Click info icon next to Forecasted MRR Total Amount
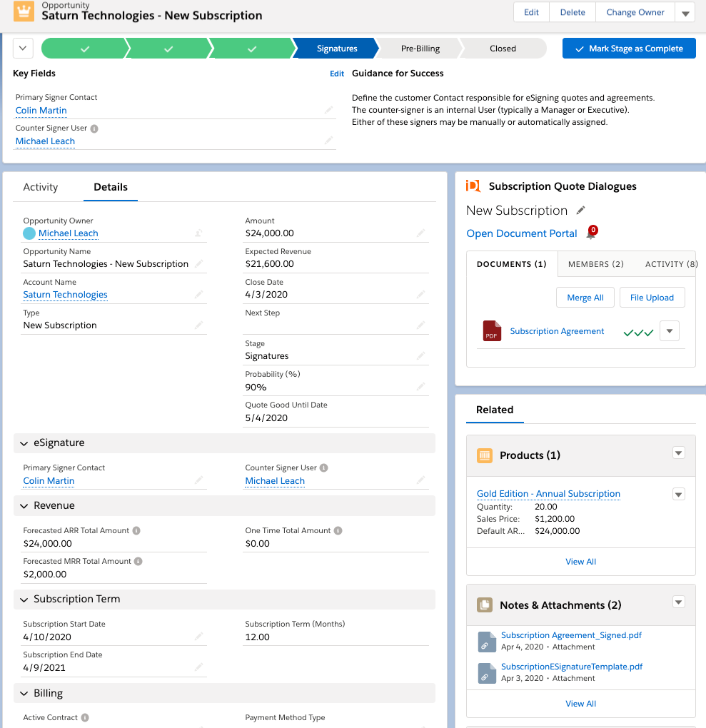The image size is (706, 728). [x=138, y=561]
